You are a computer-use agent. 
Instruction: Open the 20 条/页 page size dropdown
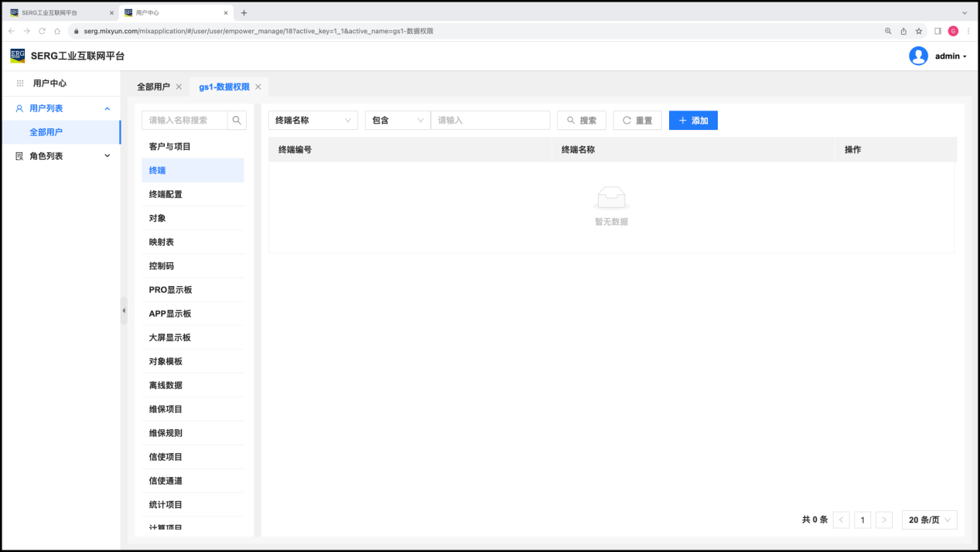click(929, 520)
